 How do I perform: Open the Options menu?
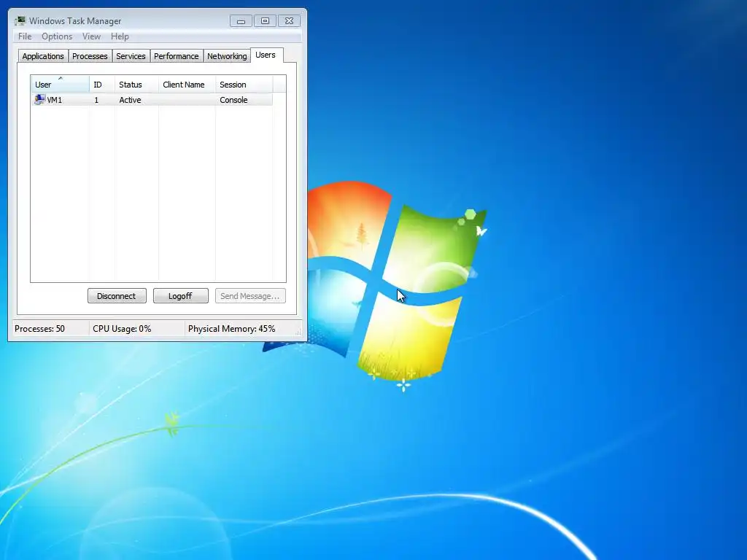57,36
